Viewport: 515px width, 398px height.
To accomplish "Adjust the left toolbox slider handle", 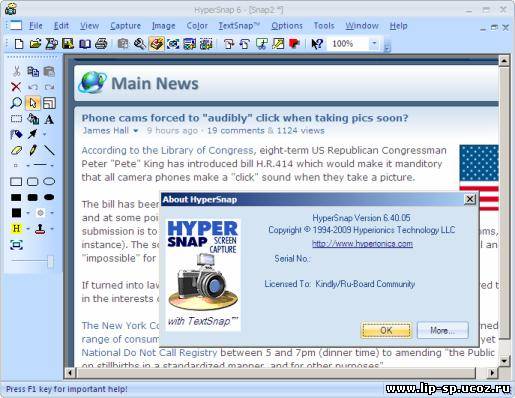I will [x=50, y=261].
